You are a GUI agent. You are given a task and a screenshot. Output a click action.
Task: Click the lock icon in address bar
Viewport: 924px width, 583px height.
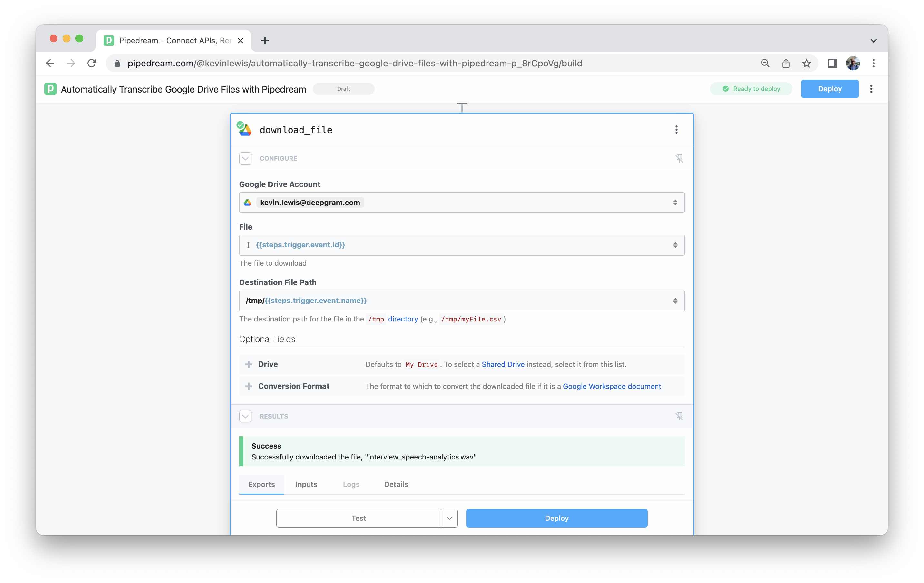(117, 63)
